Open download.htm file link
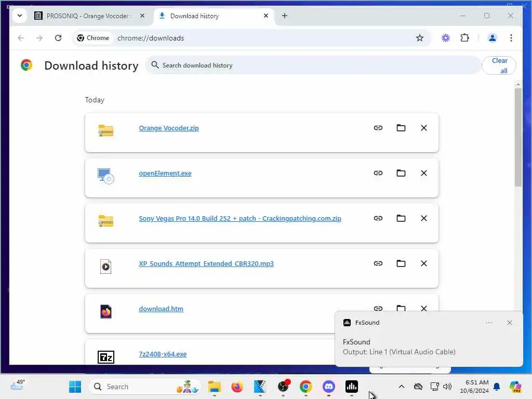This screenshot has width=532, height=399. point(161,309)
